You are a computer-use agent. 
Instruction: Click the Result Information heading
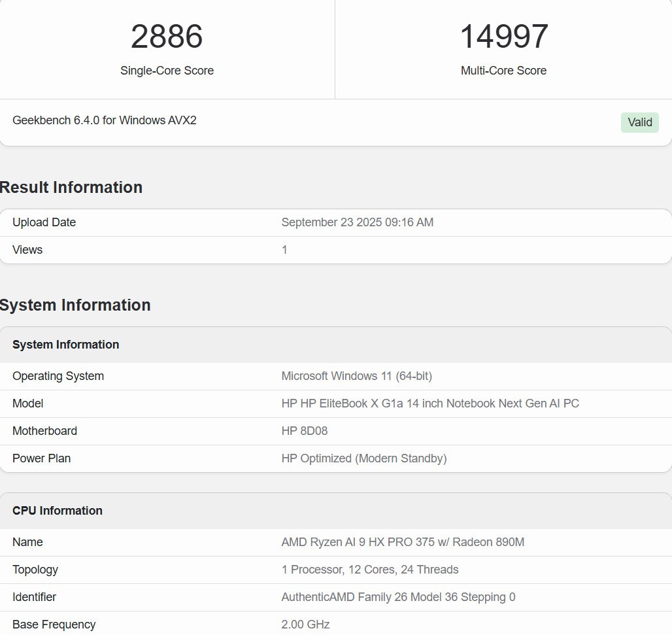pos(71,187)
